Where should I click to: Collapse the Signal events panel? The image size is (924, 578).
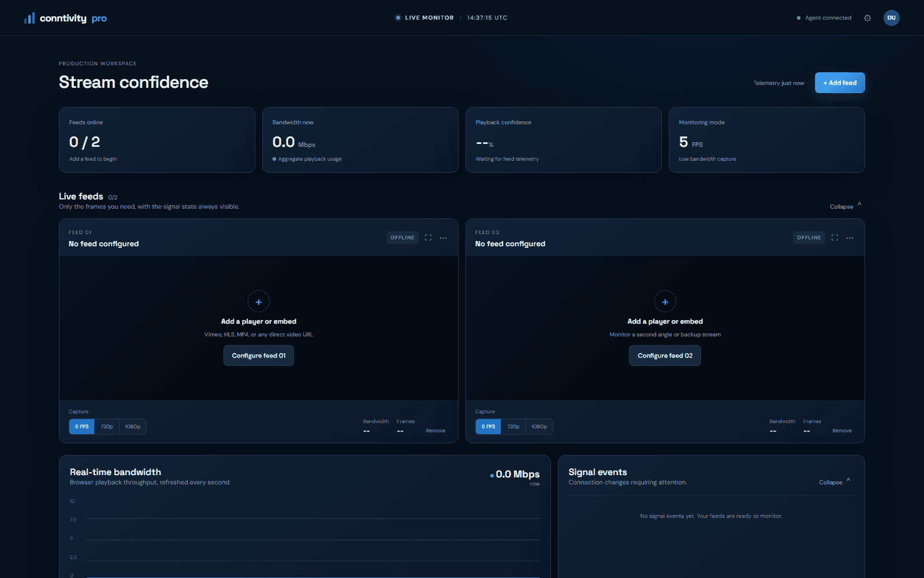[x=834, y=482]
